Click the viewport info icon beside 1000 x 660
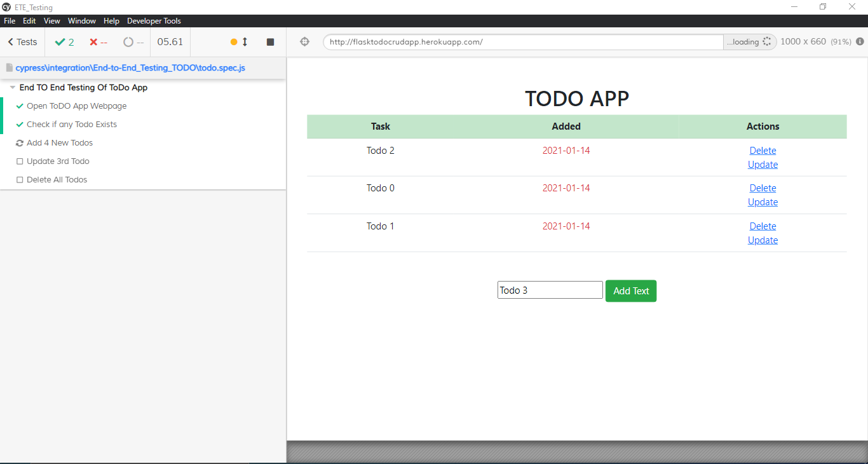This screenshot has height=464, width=868. pyautogui.click(x=861, y=41)
